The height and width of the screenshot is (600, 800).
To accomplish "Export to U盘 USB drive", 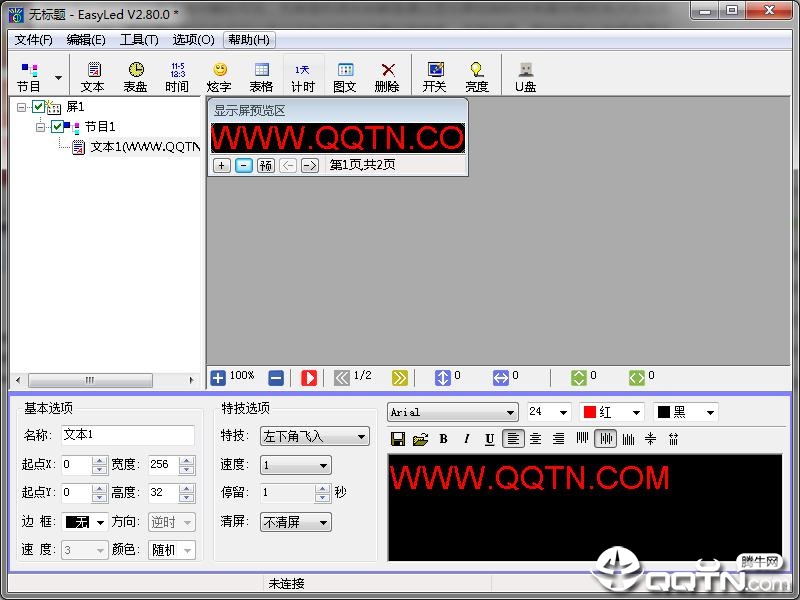I will click(526, 77).
